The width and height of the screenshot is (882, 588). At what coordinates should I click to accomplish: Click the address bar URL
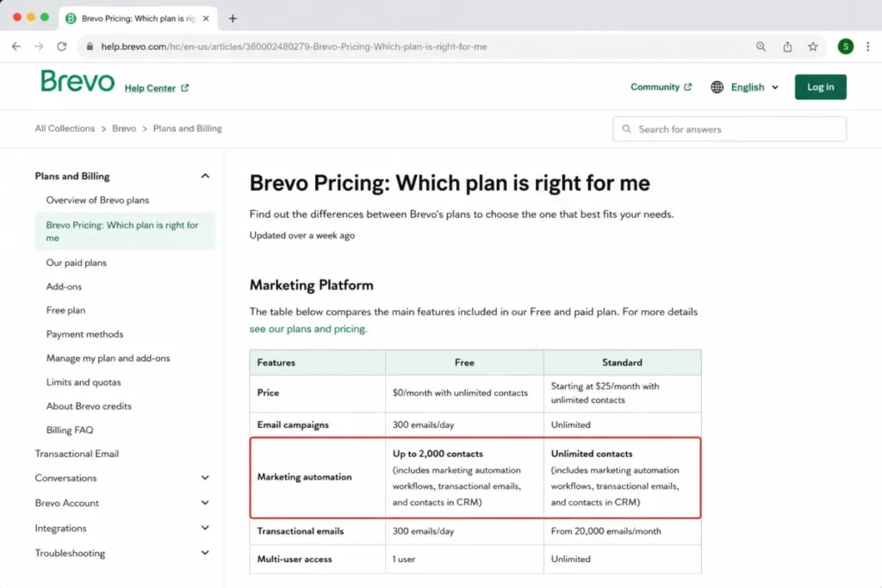294,46
